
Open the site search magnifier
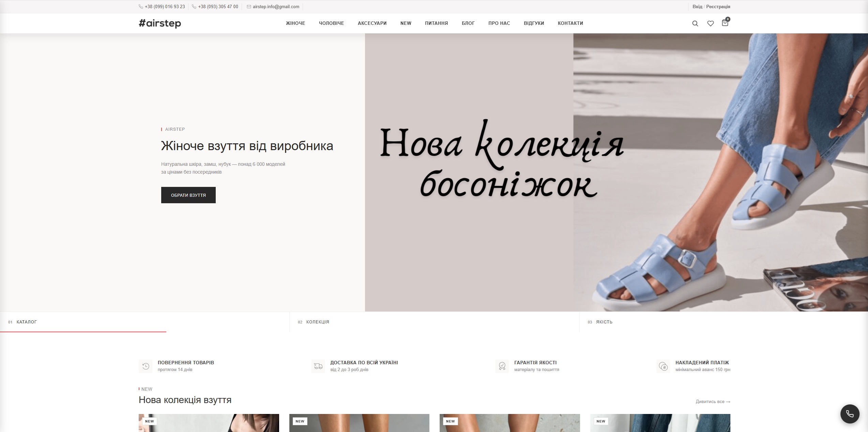pyautogui.click(x=695, y=23)
